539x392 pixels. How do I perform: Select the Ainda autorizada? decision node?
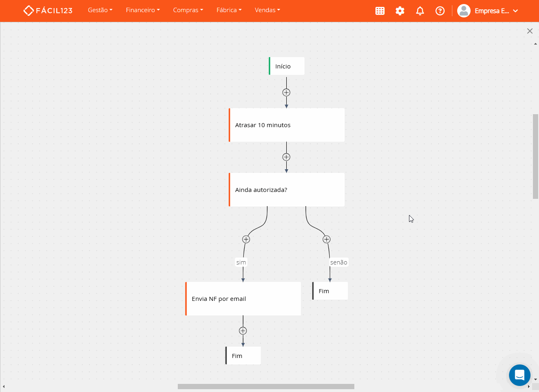287,190
